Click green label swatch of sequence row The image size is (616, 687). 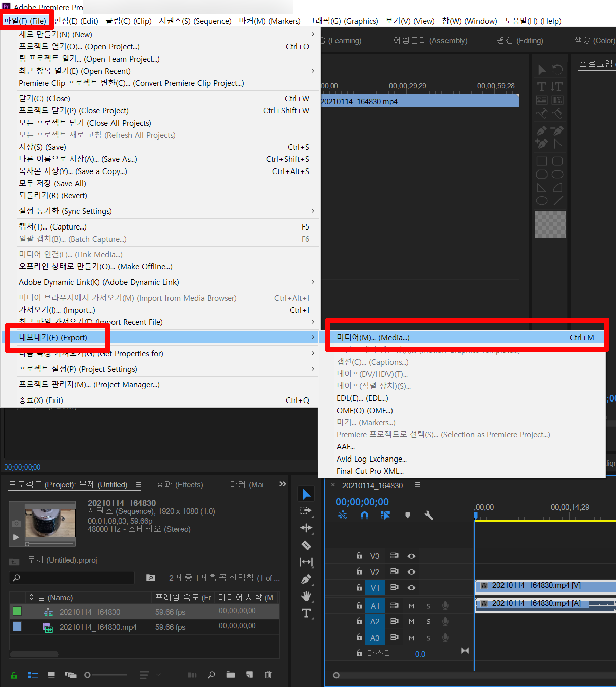(x=17, y=611)
